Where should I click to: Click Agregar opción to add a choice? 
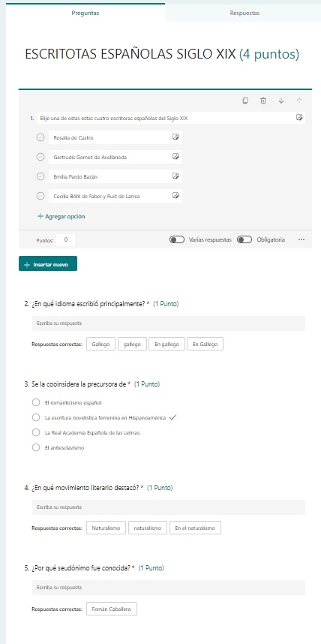coord(61,216)
